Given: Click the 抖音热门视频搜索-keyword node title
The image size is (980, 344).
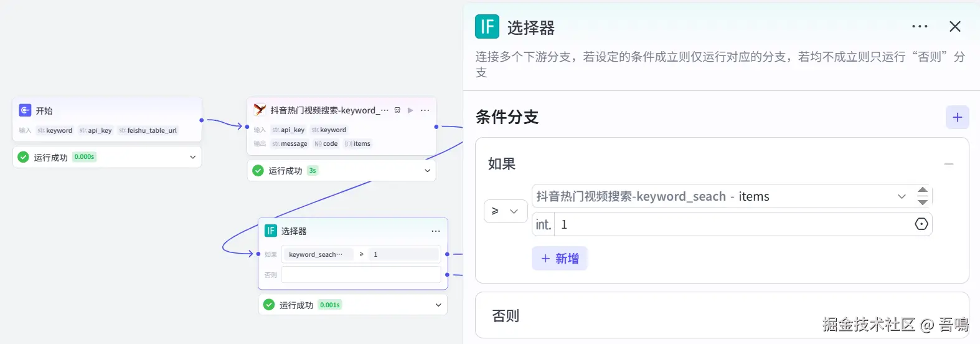Looking at the screenshot, I should click(329, 110).
